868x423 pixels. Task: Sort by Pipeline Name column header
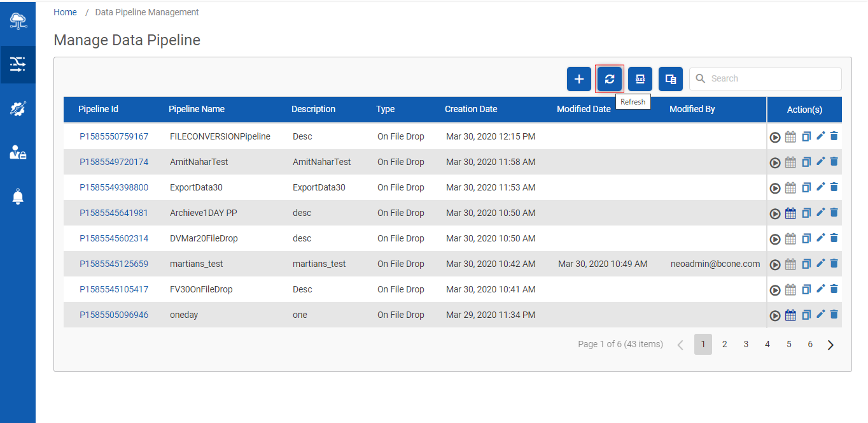pos(197,109)
